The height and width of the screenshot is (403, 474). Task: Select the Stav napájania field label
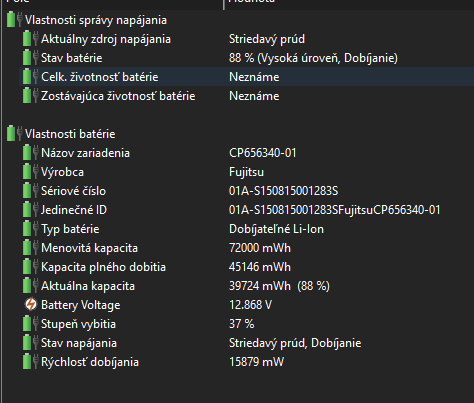tap(79, 343)
